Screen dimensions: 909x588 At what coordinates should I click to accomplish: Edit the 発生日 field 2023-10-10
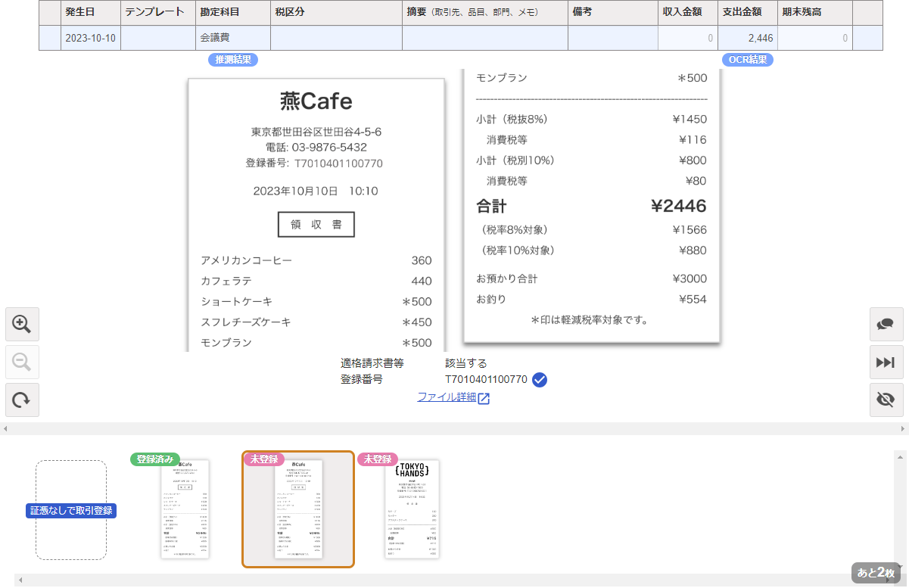(90, 38)
